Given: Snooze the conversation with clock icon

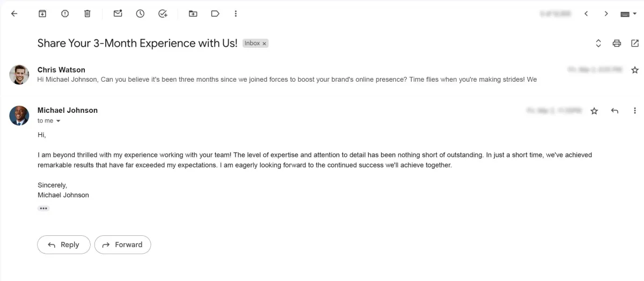Looking at the screenshot, I should pos(140,13).
